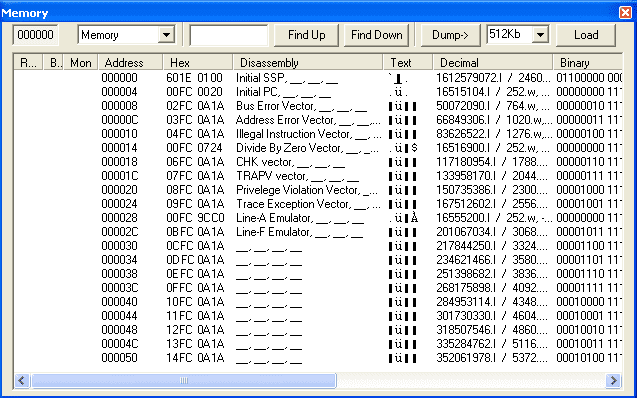637x398 pixels.
Task: Close the Memory window
Action: (x=626, y=13)
